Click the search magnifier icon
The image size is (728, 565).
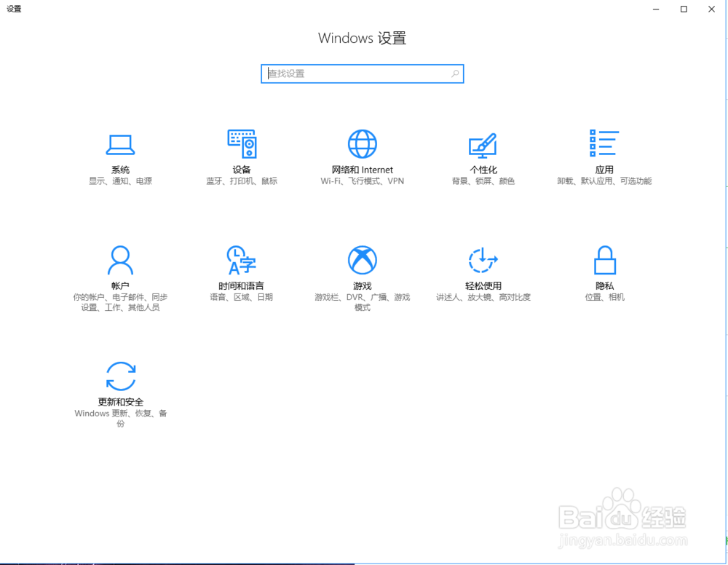click(x=455, y=74)
